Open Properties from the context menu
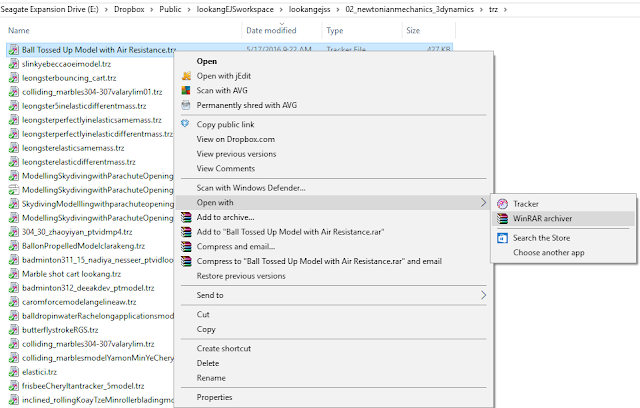Viewport: 640px width, 408px height. click(x=214, y=397)
